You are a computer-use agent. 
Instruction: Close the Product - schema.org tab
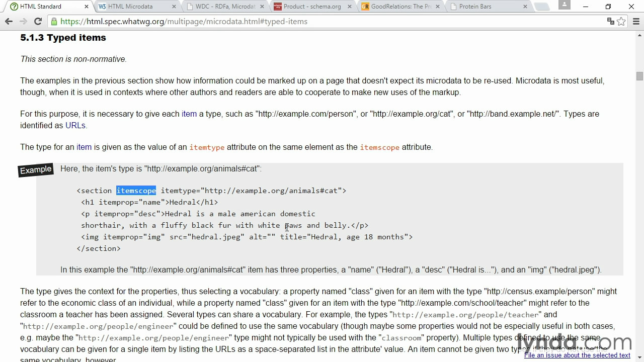coord(349,7)
